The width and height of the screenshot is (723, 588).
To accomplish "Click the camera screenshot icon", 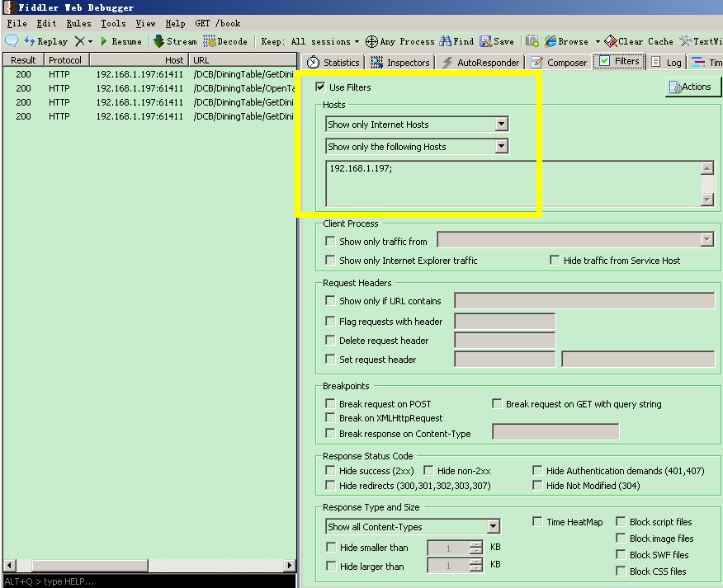I will 532,41.
